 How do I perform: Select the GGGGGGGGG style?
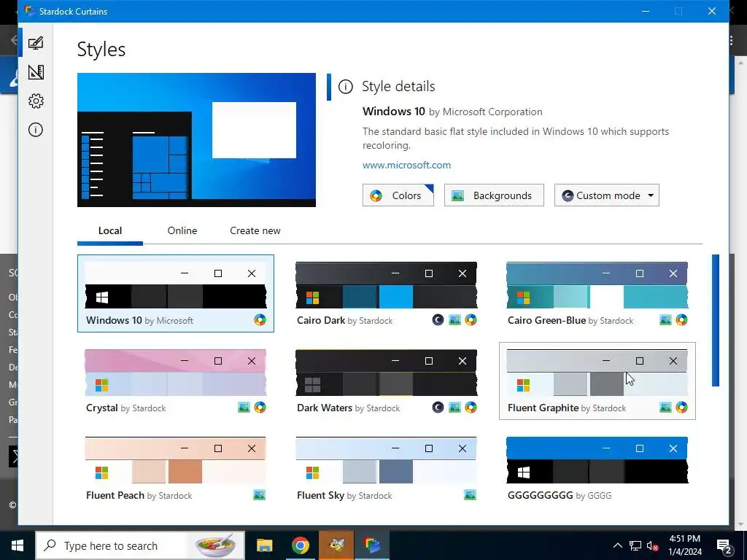(x=597, y=469)
